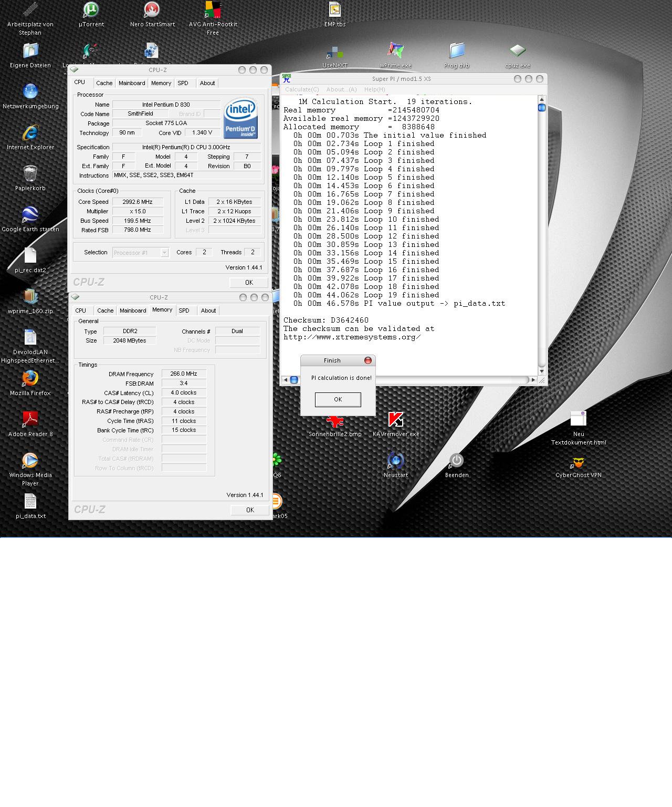Click the Super PI title bar icon
Viewport: 672px width, 807px height.
[287, 78]
